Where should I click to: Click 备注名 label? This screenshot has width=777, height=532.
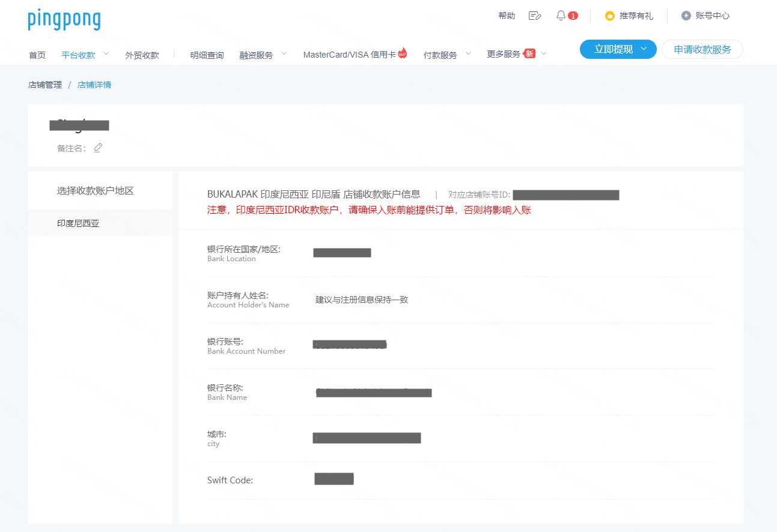pos(72,148)
